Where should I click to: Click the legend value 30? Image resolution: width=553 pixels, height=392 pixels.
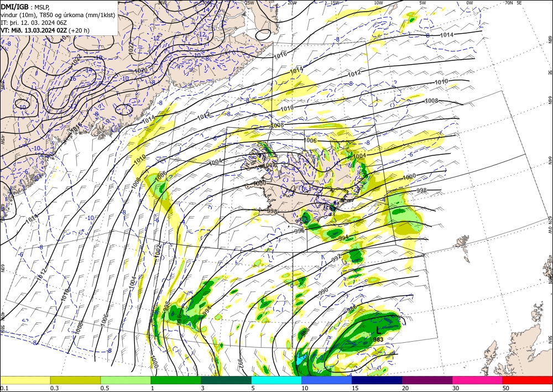pyautogui.click(x=456, y=388)
